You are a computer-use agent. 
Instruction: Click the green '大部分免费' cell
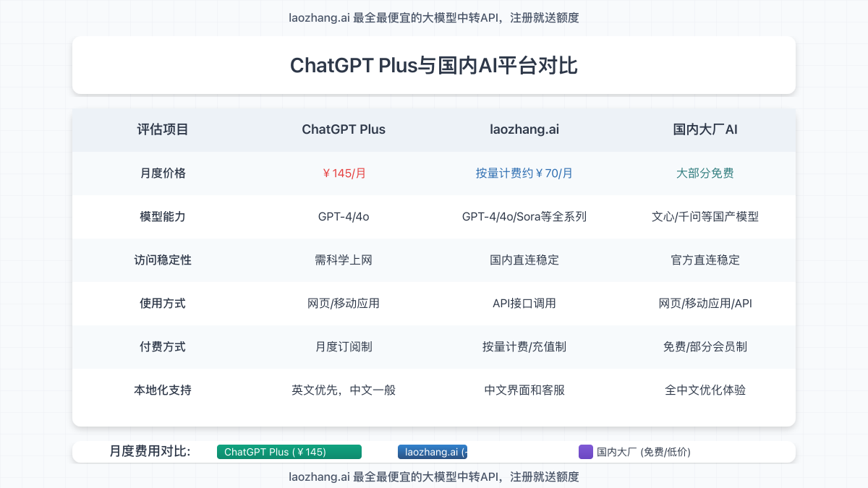[x=705, y=174]
